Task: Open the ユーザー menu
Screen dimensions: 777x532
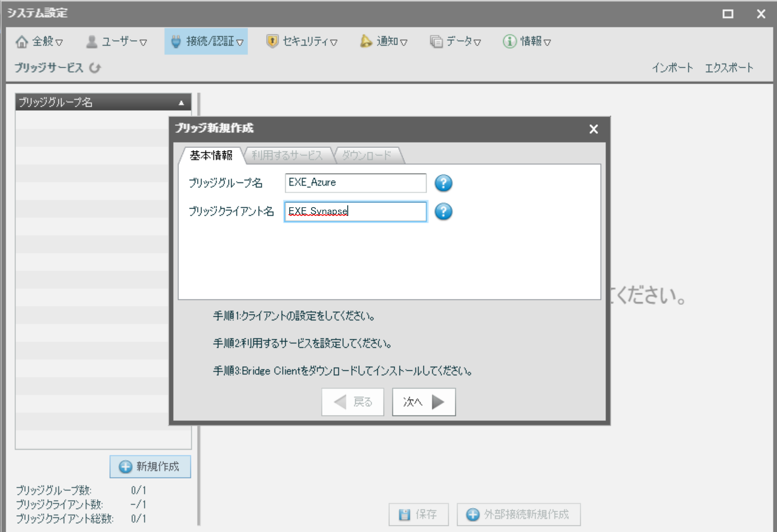Action: pos(116,41)
